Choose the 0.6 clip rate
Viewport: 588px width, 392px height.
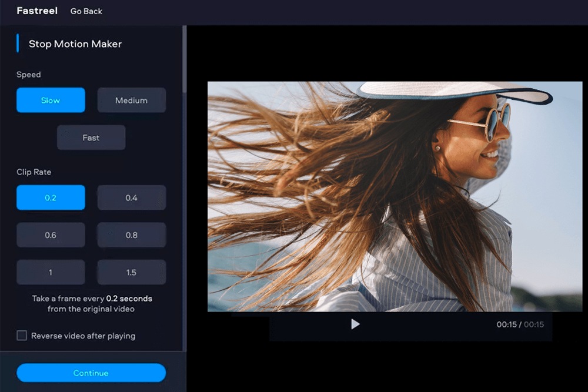click(x=51, y=234)
